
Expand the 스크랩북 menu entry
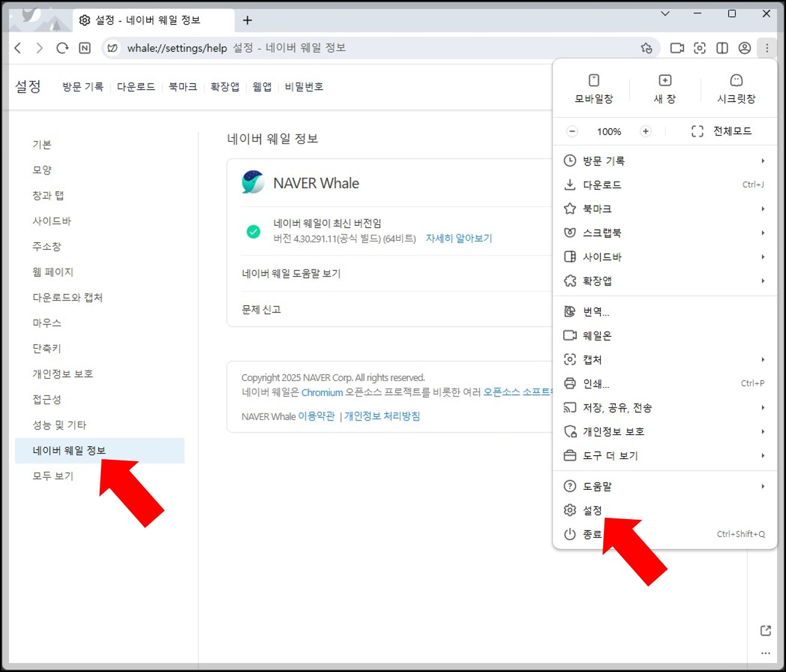[665, 232]
